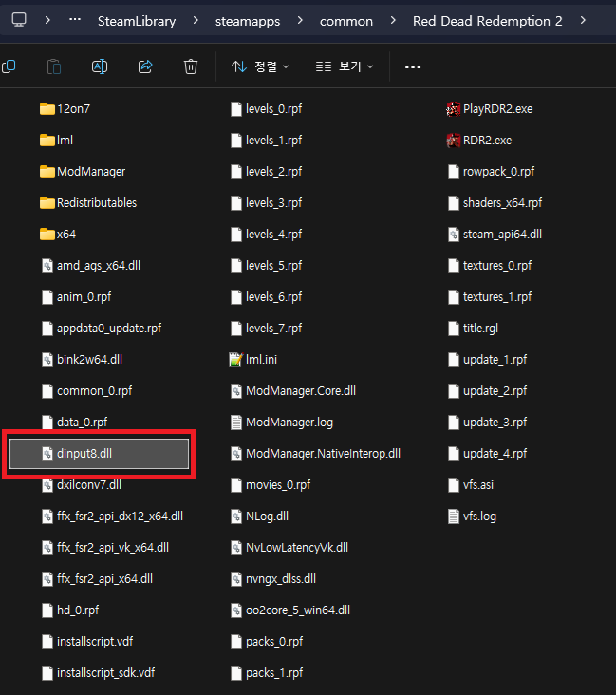
Task: Click the This PC monitor icon in address bar
Action: point(19,20)
